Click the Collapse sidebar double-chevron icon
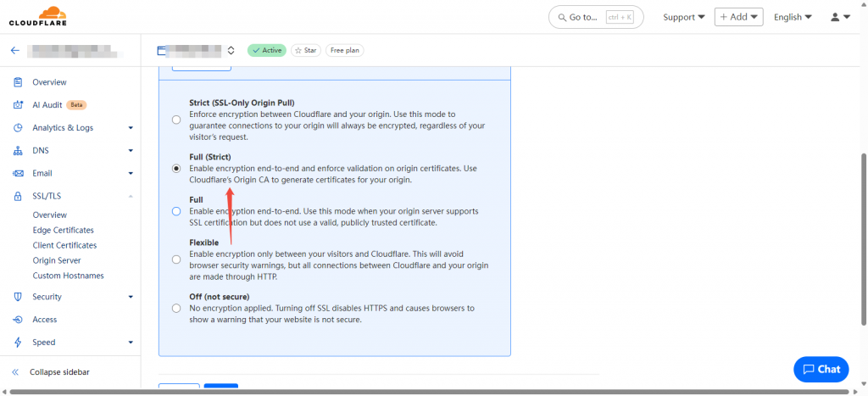 15,372
